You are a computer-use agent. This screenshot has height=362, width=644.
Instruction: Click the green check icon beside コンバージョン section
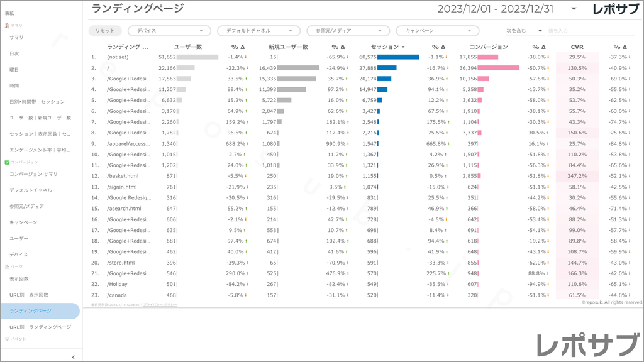7,162
